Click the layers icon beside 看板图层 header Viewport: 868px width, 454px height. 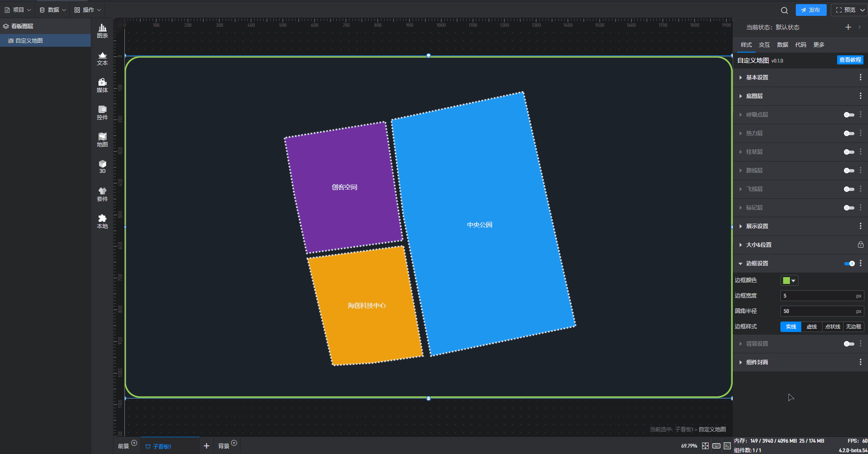coord(6,26)
